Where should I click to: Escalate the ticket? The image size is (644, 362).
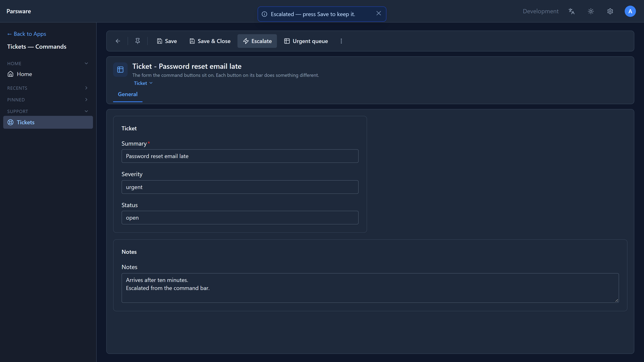pos(257,41)
